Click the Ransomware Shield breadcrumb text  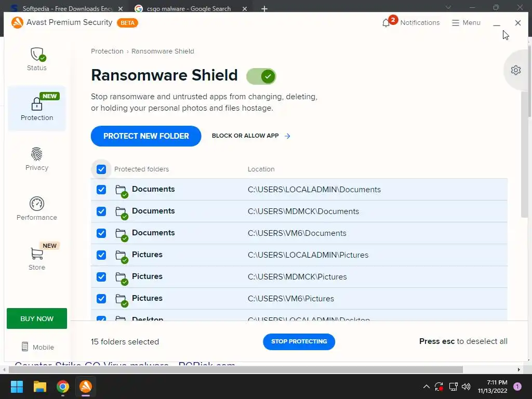click(x=163, y=51)
